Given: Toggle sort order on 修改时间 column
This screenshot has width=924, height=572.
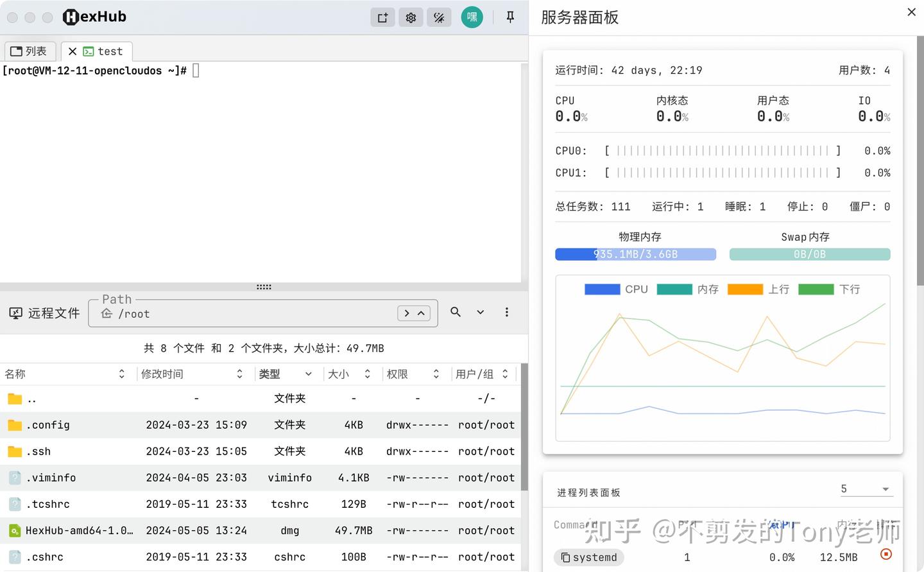Looking at the screenshot, I should (x=239, y=374).
